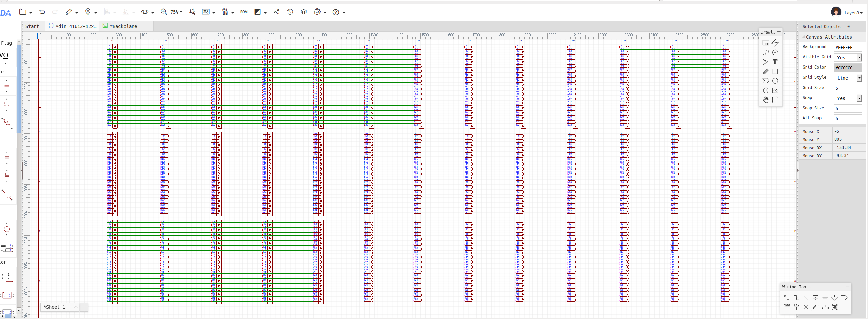Select the Sheet Setting drawing tool

click(x=766, y=43)
